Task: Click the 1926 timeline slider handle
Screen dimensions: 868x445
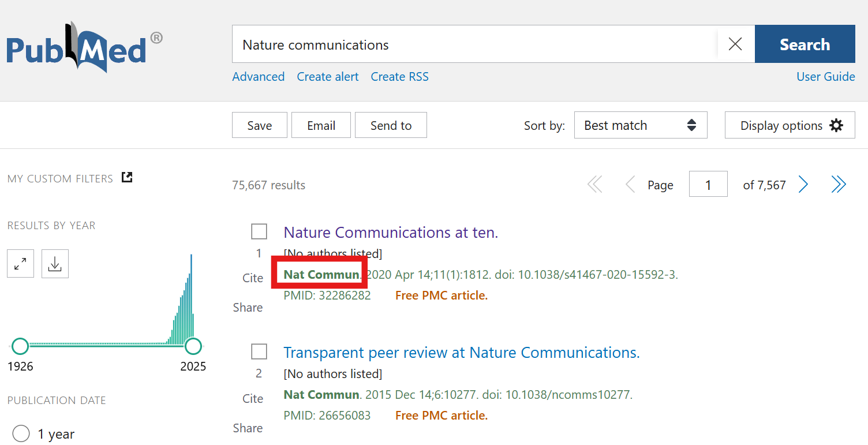Action: tap(20, 346)
